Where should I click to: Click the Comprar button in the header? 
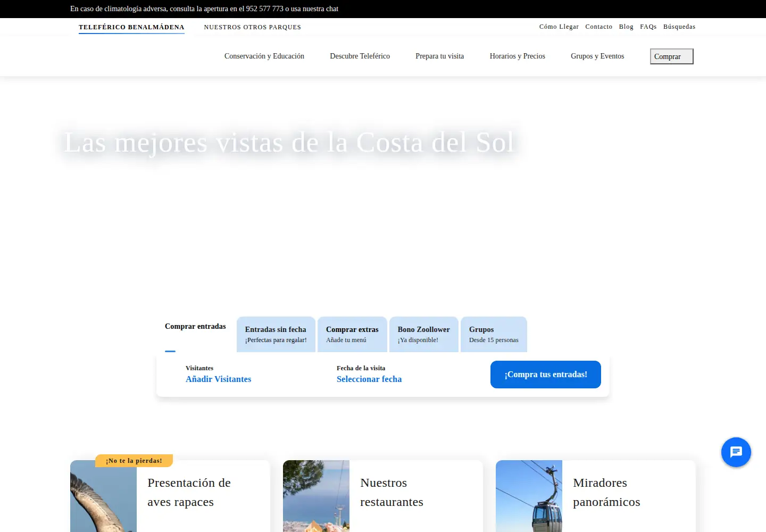click(x=672, y=56)
